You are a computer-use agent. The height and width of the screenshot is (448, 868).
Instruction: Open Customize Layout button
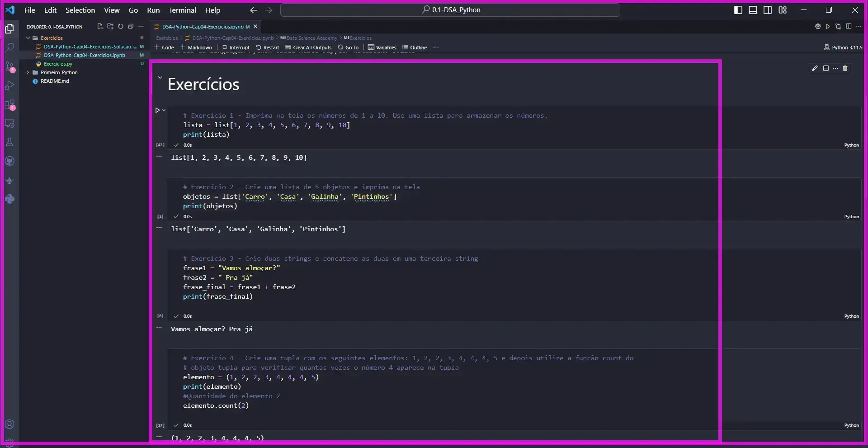[783, 10]
